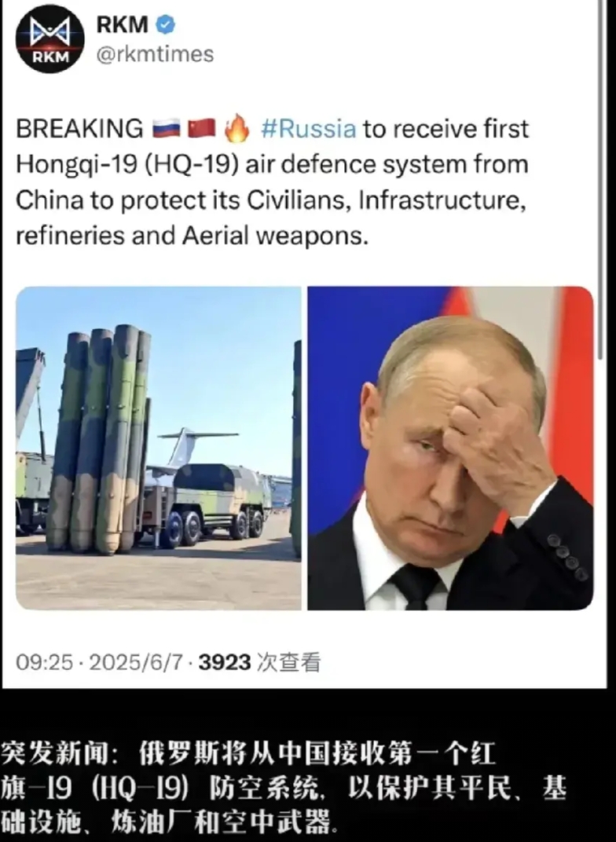This screenshot has height=842, width=616.
Task: Click the blue verified badge
Action: coord(165,24)
